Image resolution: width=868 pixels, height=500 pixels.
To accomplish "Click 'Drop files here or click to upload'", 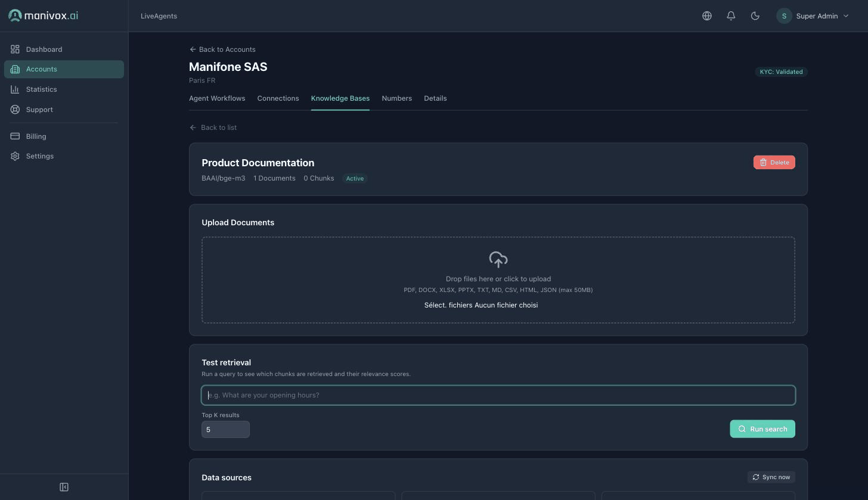I will [x=498, y=279].
